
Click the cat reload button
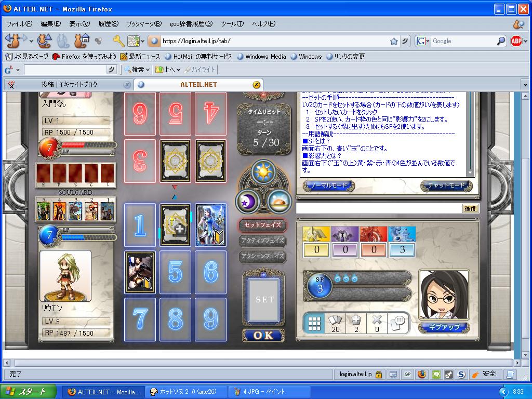click(44, 41)
